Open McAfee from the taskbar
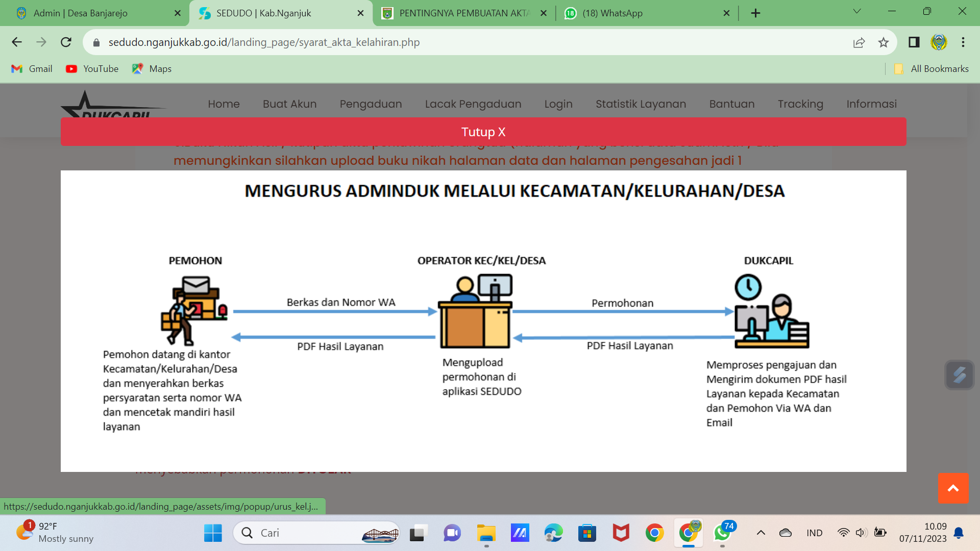The width and height of the screenshot is (980, 551). coord(621,533)
